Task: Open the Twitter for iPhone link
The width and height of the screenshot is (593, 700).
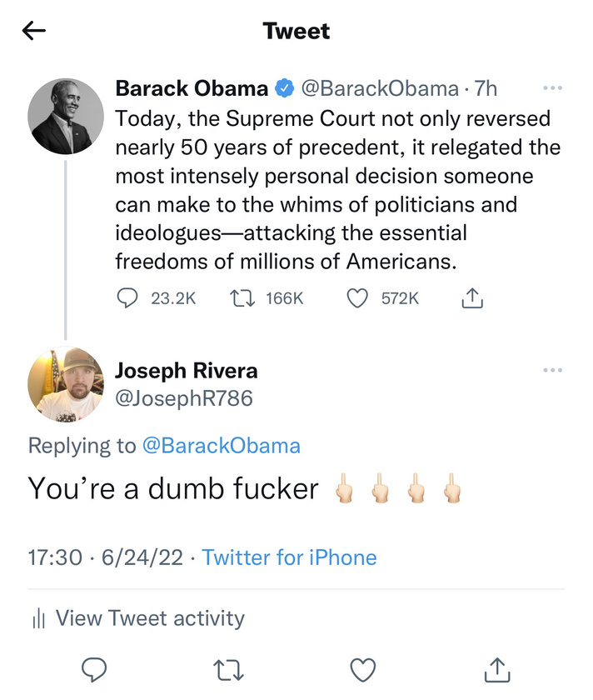Action: tap(289, 557)
